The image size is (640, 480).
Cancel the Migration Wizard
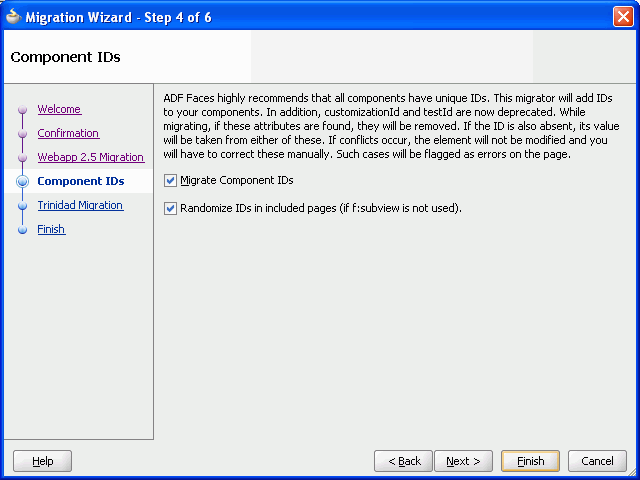[597, 461]
